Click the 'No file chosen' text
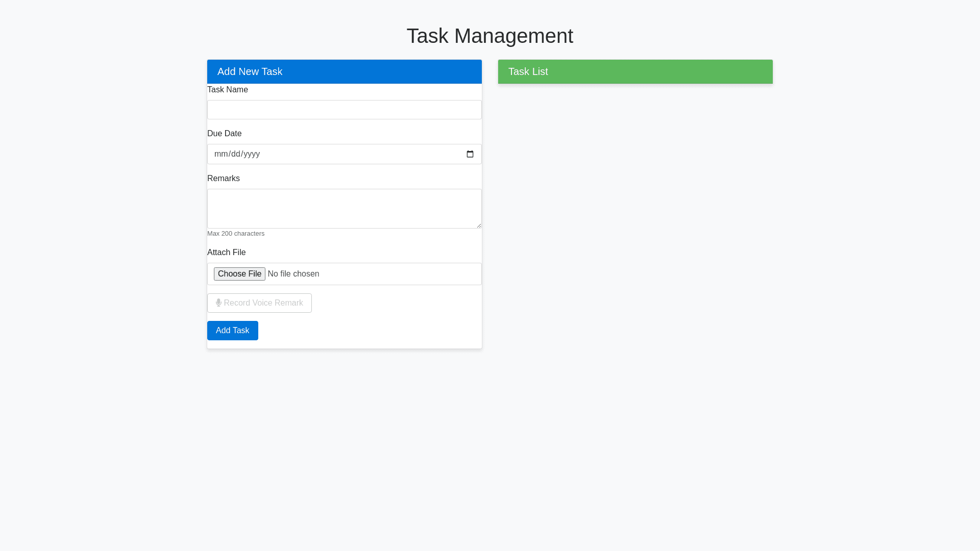 293,274
